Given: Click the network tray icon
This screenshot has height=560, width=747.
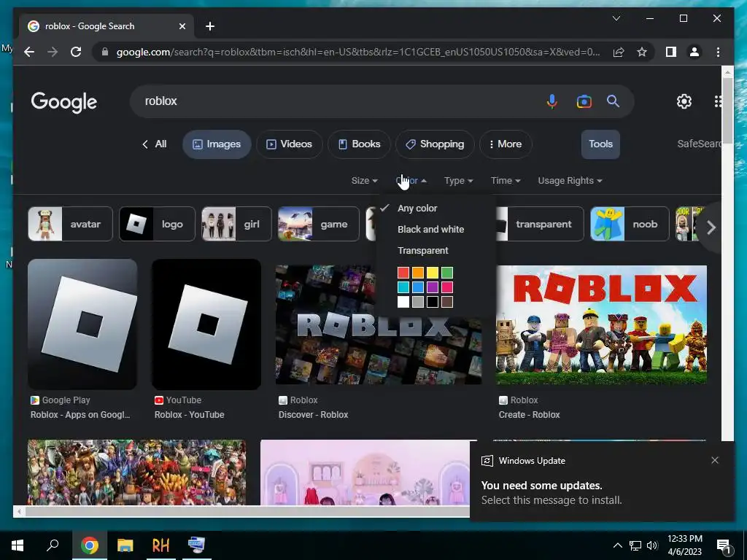Looking at the screenshot, I should point(635,545).
